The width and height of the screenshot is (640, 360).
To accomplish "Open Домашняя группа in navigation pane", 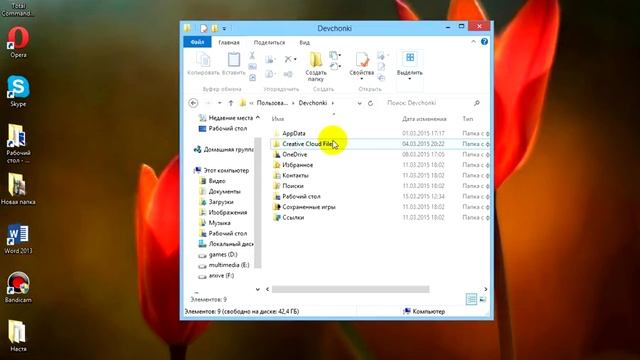I will (x=228, y=150).
